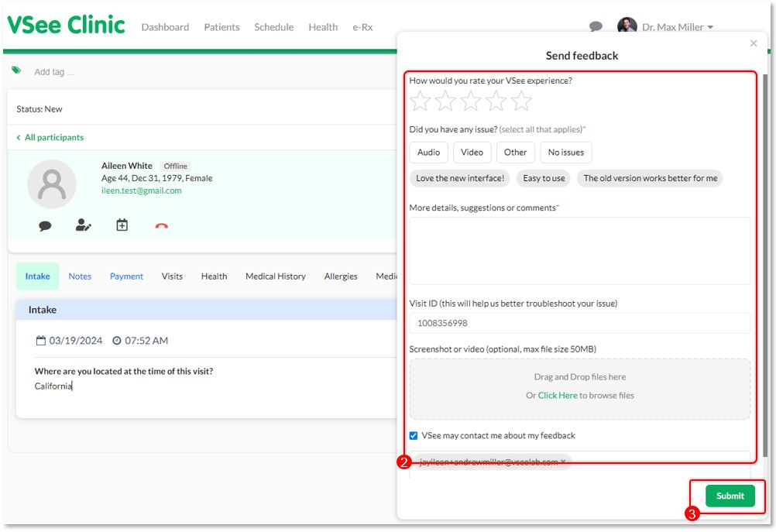Rate experience one star
776x532 pixels.
coord(421,101)
